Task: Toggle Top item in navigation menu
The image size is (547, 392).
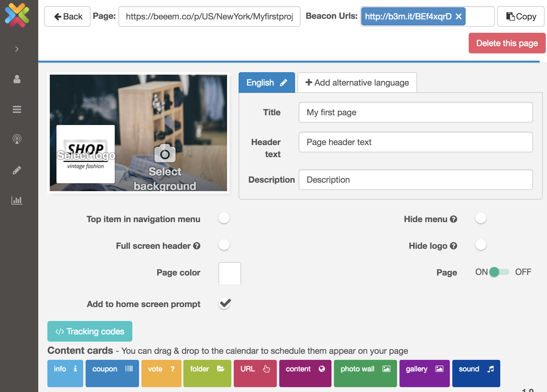Action: pos(224,218)
